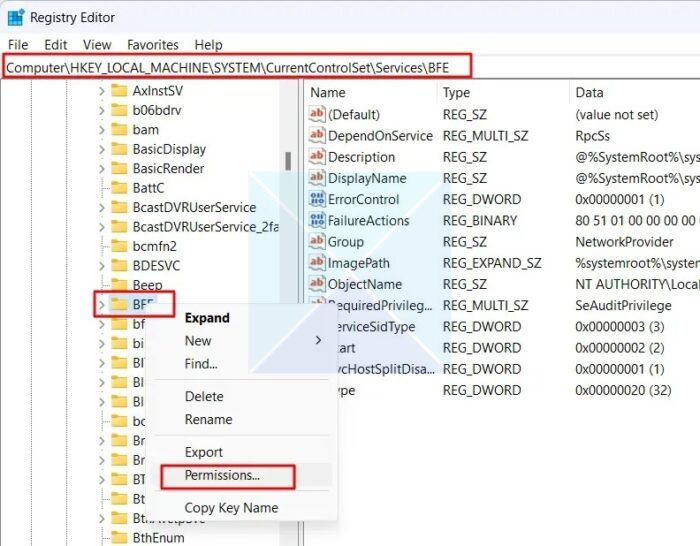Screen dimensions: 700x546
Task: Click the '(value not set)' data cell
Action: click(617, 115)
